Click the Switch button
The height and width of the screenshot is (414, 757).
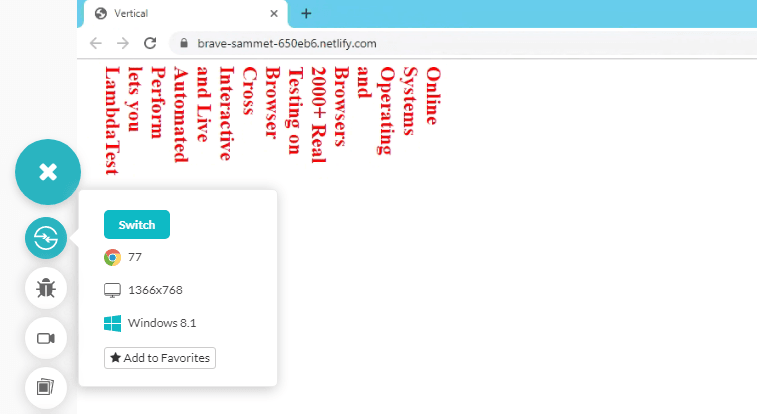coord(137,224)
